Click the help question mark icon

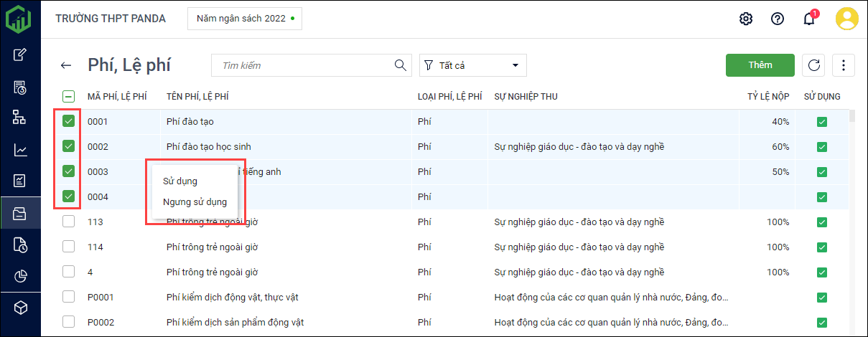tap(777, 19)
